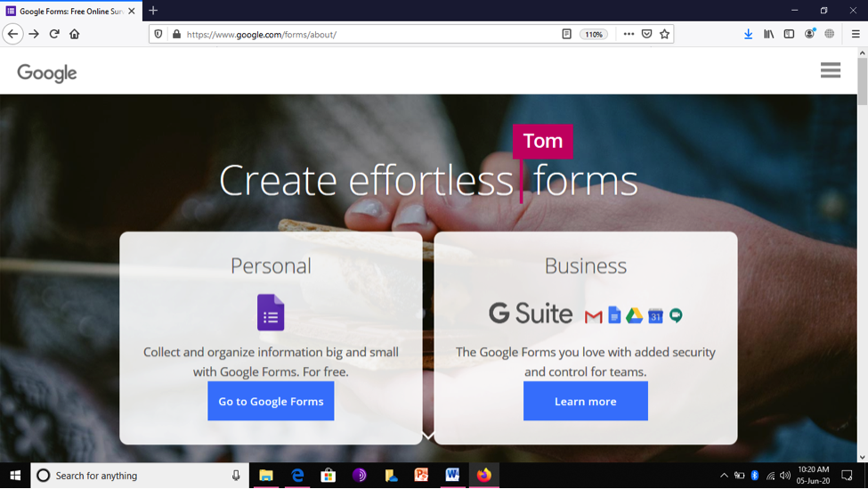Click the Google Docs icon
Image resolution: width=868 pixels, height=489 pixels.
(x=614, y=314)
